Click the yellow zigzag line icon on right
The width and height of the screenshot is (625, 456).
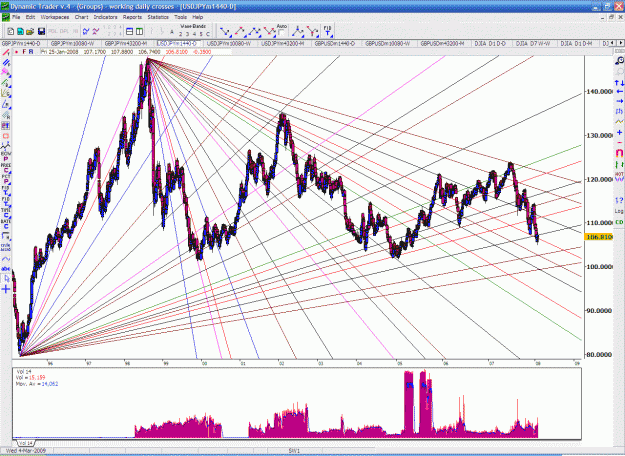click(x=619, y=122)
